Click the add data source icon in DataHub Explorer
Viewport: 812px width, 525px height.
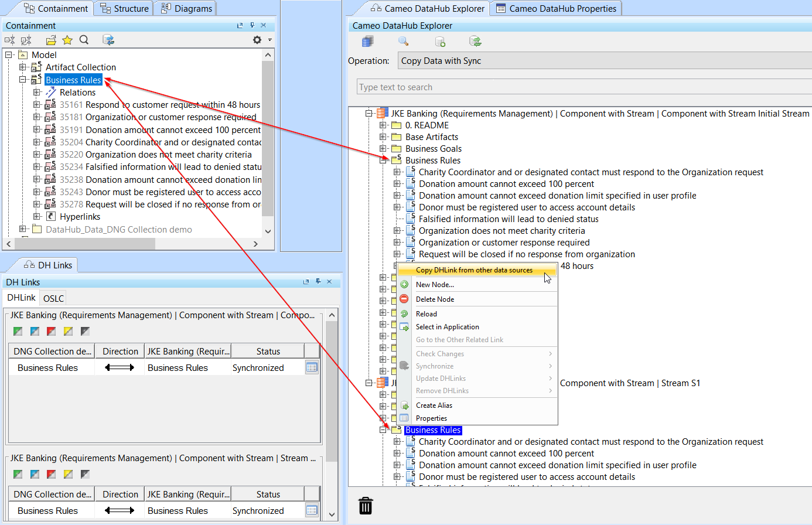pyautogui.click(x=440, y=42)
